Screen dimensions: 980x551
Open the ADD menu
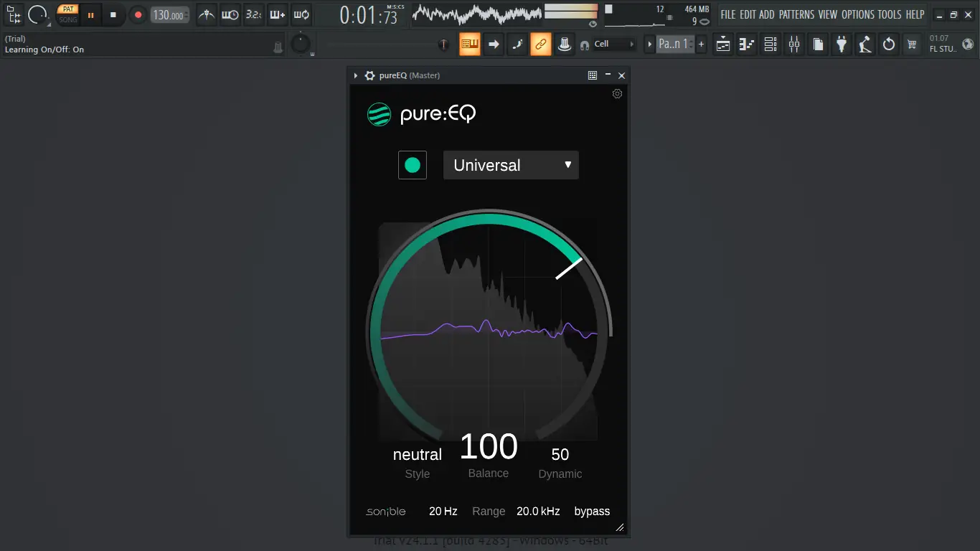click(767, 14)
